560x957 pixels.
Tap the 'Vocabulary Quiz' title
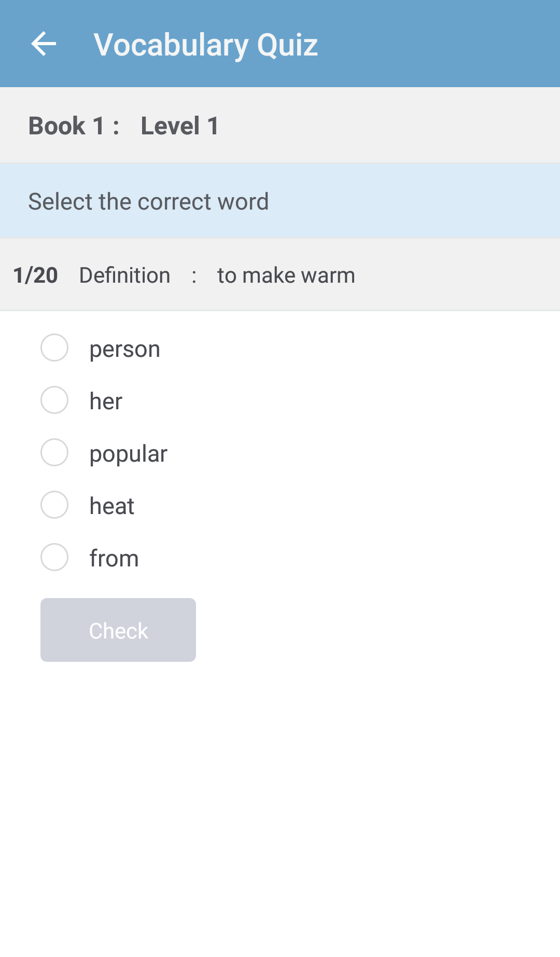point(205,45)
